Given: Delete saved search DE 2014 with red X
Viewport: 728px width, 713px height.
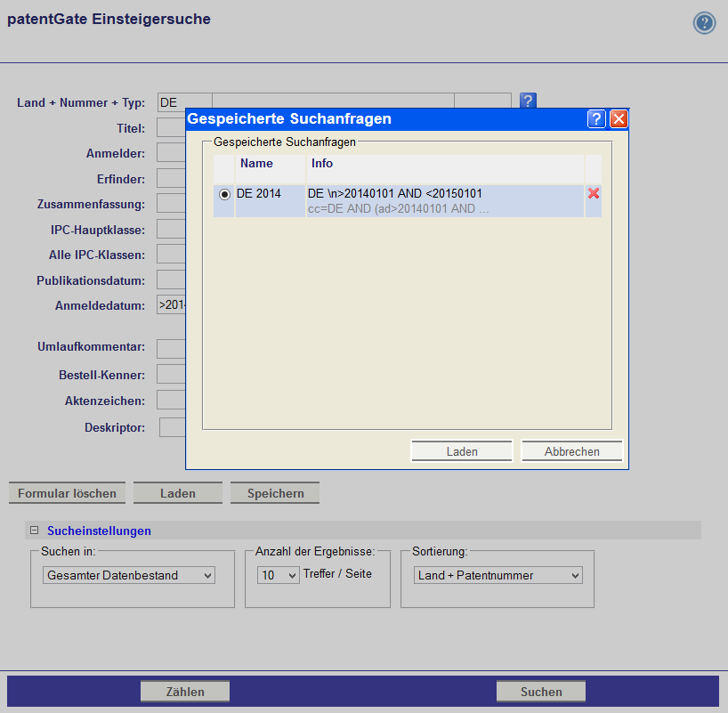Looking at the screenshot, I should (594, 194).
